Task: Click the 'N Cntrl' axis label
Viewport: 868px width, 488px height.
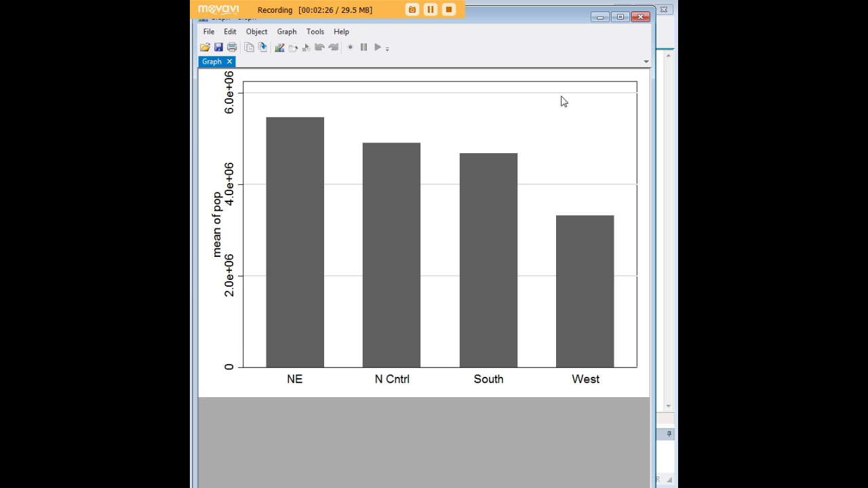Action: point(392,379)
